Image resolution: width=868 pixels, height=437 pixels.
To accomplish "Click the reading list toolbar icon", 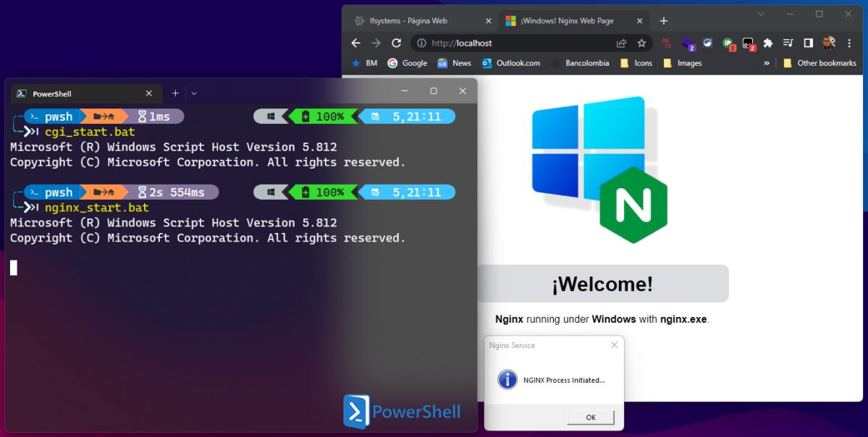I will tap(788, 43).
